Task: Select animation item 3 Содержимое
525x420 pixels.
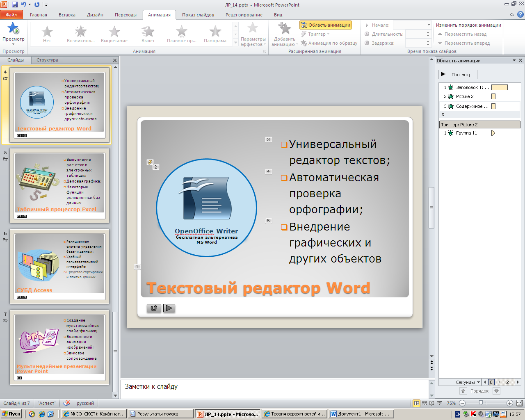Action: pos(479,106)
